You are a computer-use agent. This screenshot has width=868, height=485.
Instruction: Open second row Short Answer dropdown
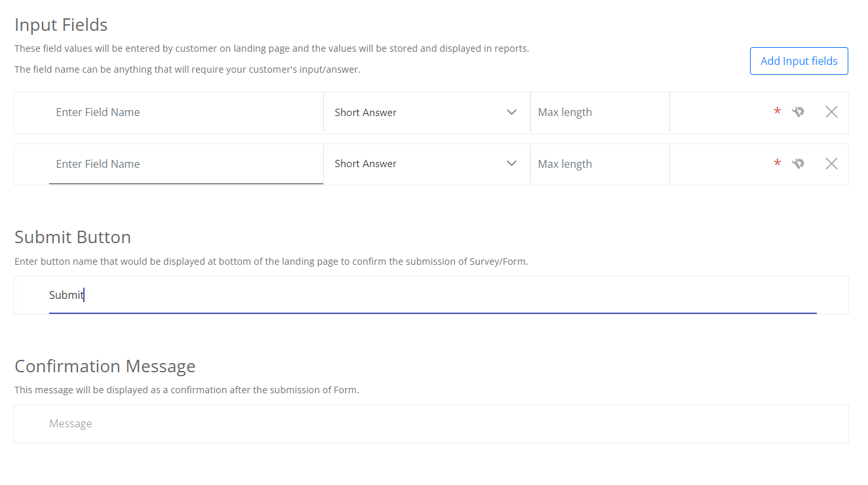tap(427, 164)
